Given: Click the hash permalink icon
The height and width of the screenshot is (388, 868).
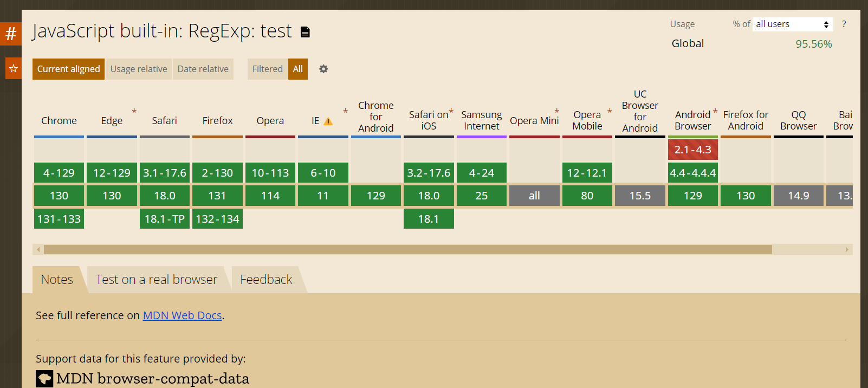Looking at the screenshot, I should [x=11, y=34].
